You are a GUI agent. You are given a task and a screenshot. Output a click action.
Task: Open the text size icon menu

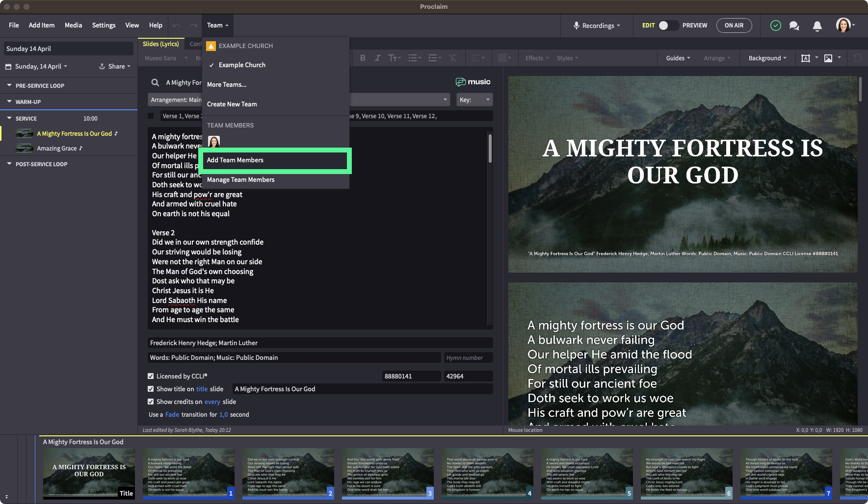(395, 58)
